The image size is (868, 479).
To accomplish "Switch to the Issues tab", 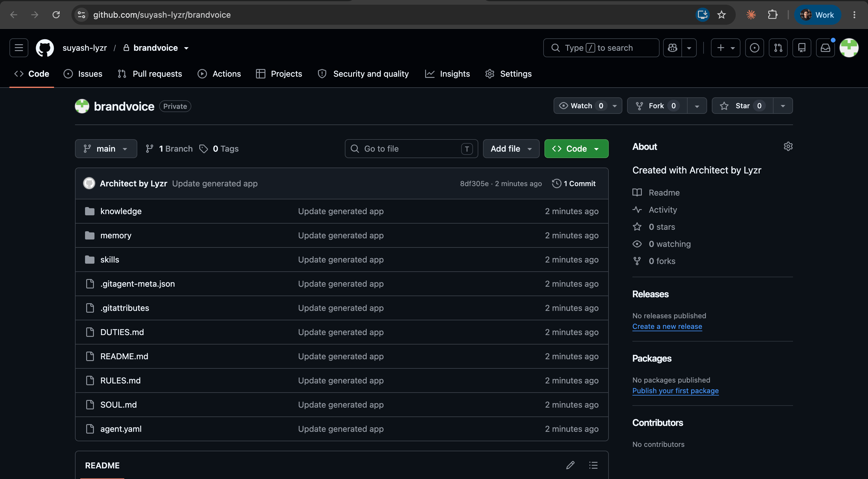I will (x=83, y=74).
